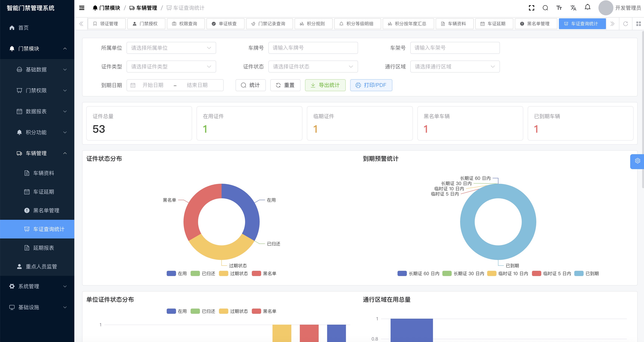This screenshot has height=342, width=644.
Task: Switch to the 积分等级明细 tab
Action: 357,24
